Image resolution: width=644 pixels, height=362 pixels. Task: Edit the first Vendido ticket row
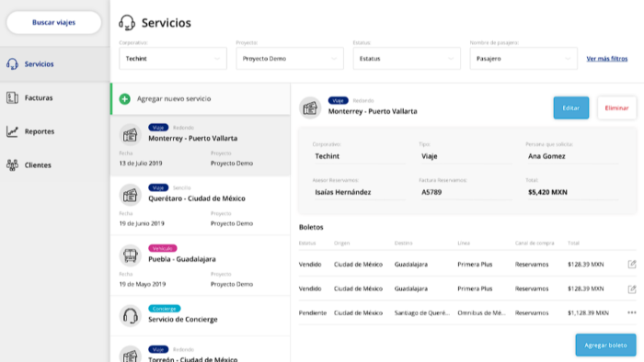click(x=632, y=265)
